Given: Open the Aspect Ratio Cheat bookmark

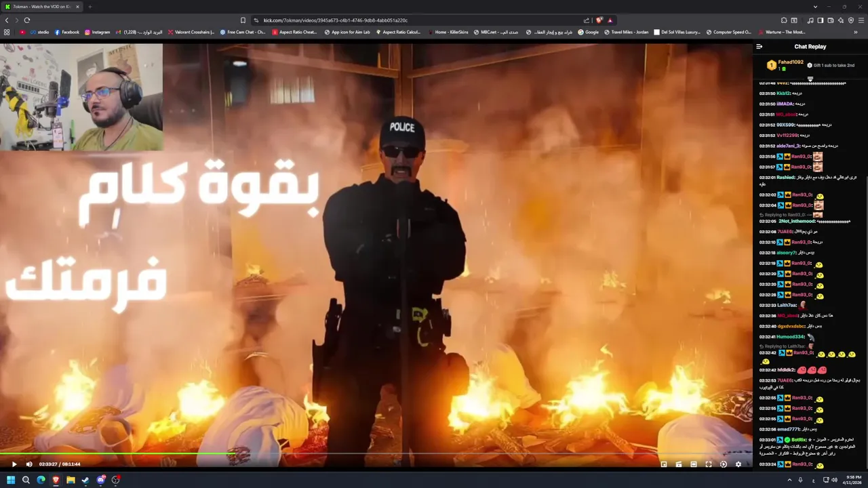Looking at the screenshot, I should coord(294,32).
